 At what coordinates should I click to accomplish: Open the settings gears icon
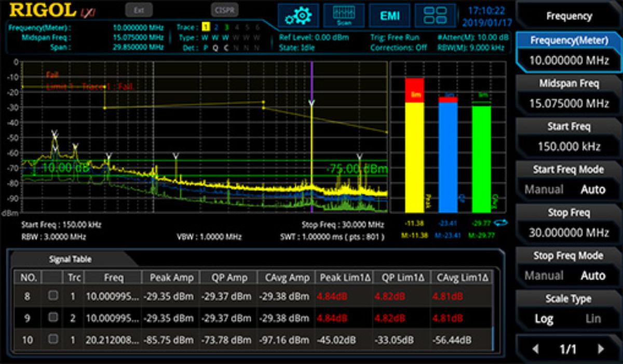(x=298, y=16)
